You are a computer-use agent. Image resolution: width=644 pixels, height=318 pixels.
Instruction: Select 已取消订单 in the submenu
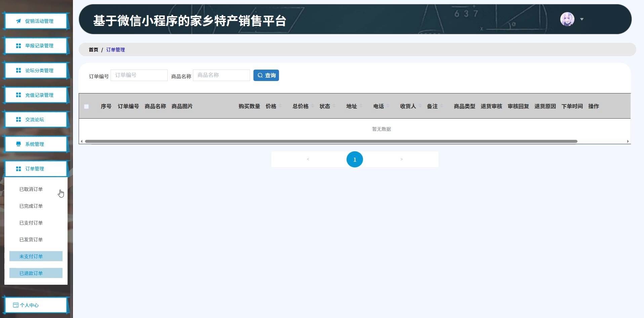pyautogui.click(x=31, y=189)
